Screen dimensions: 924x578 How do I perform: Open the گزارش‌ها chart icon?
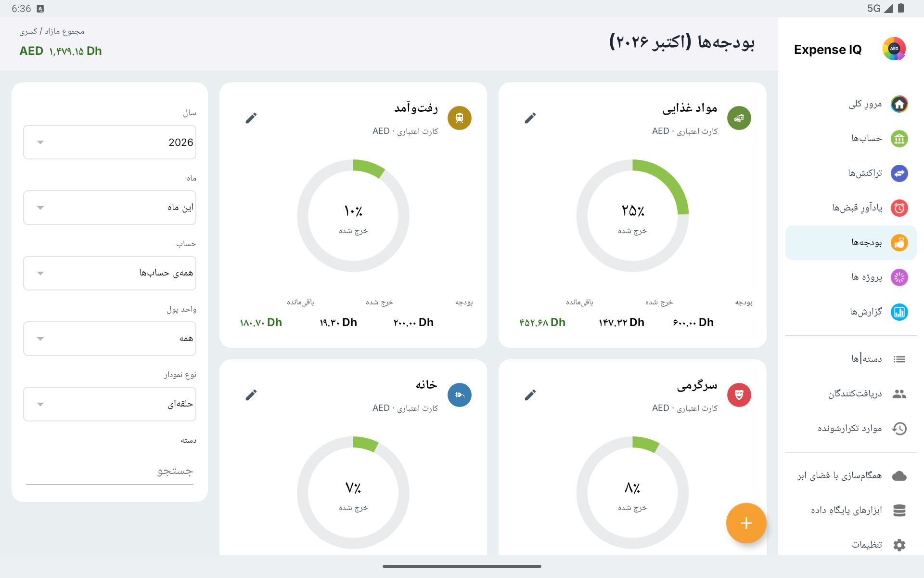pyautogui.click(x=899, y=312)
